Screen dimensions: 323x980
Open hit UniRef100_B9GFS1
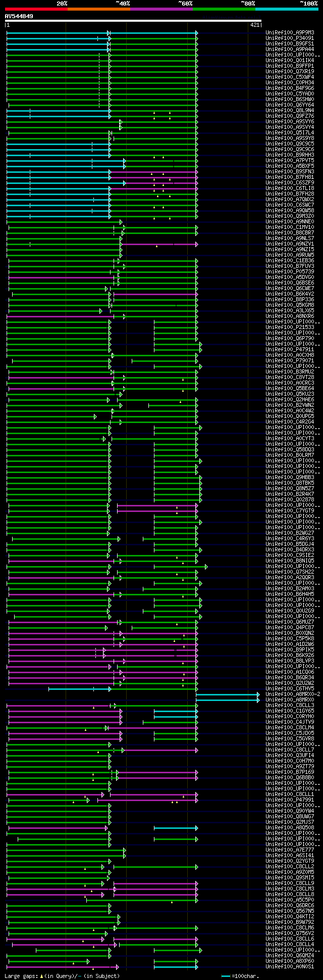pos(290,44)
